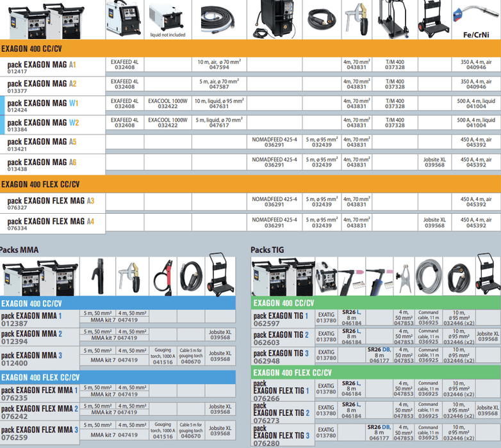The image size is (501, 448).
Task: Click the green EXAGON 400 FLEX CC/CV header
Action: [375, 372]
